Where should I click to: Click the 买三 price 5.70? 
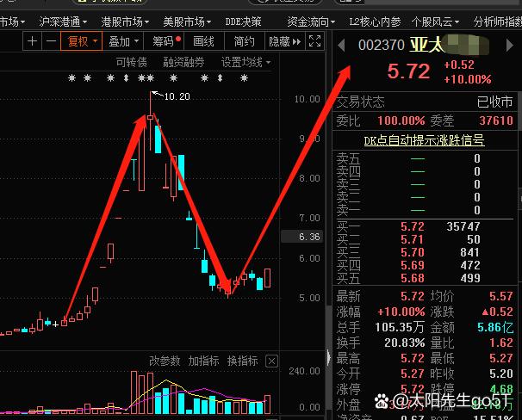coord(413,252)
